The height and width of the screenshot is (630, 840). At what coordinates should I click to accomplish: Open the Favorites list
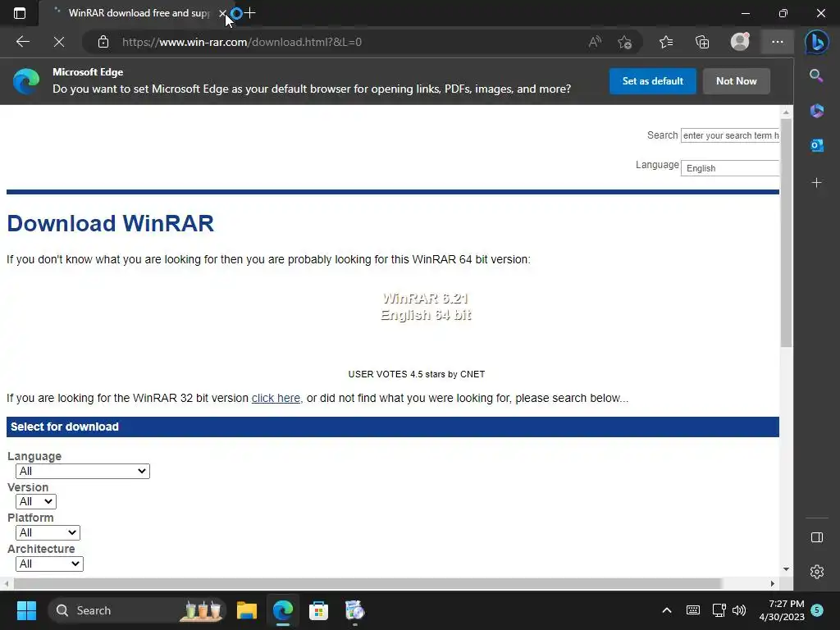pos(666,42)
